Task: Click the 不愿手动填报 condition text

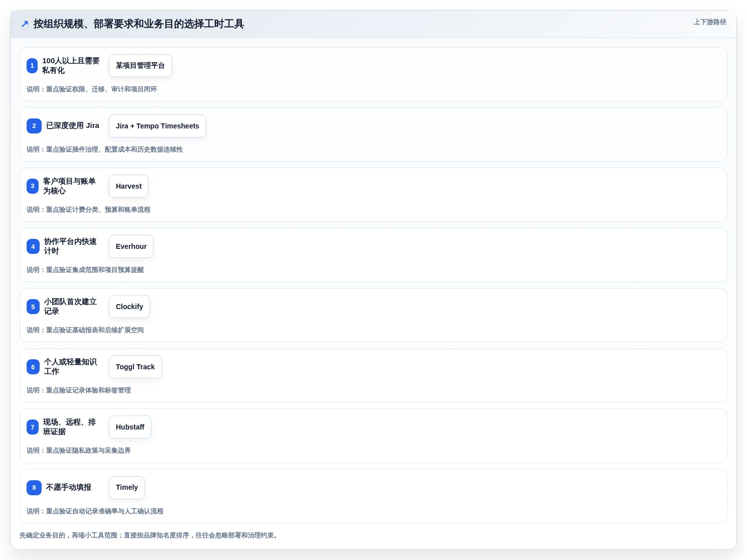Action: [69, 487]
